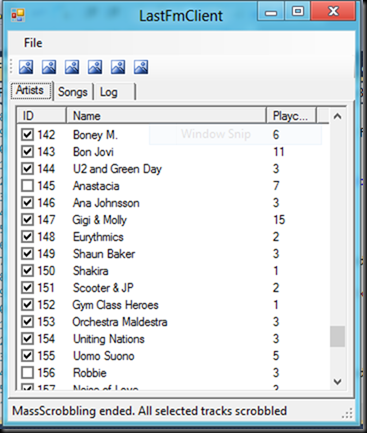The width and height of the screenshot is (367, 433).
Task: Click the fourth toolbar image icon
Action: [x=95, y=67]
